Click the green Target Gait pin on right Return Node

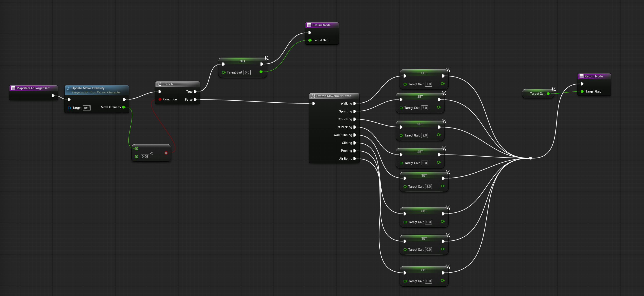pyautogui.click(x=582, y=91)
